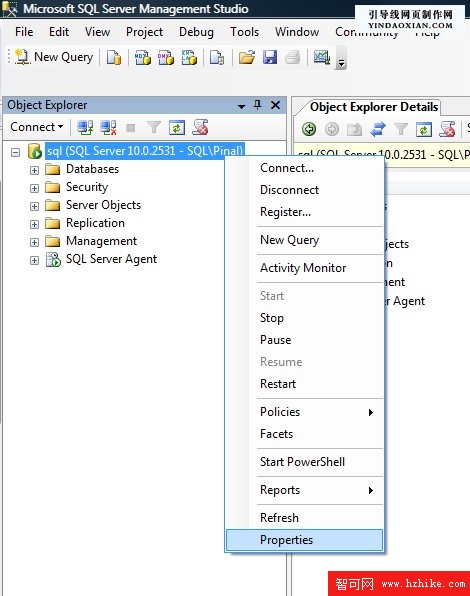Click the Analysis Services XMLA Query icon
This screenshot has width=470, height=596.
pyautogui.click(x=189, y=57)
